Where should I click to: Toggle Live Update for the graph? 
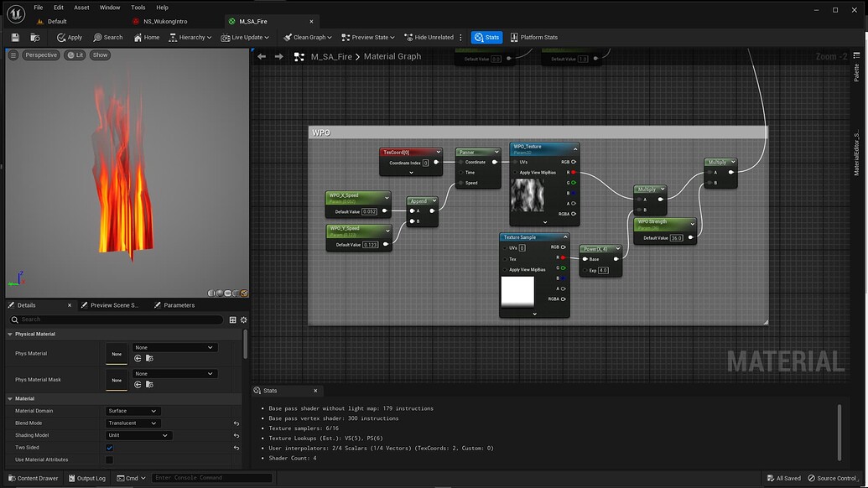pos(244,37)
